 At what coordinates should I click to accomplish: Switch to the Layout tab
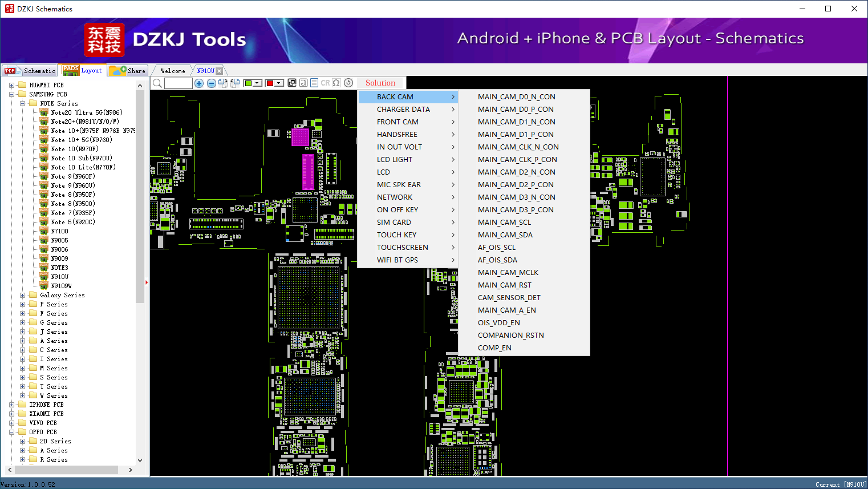point(83,70)
